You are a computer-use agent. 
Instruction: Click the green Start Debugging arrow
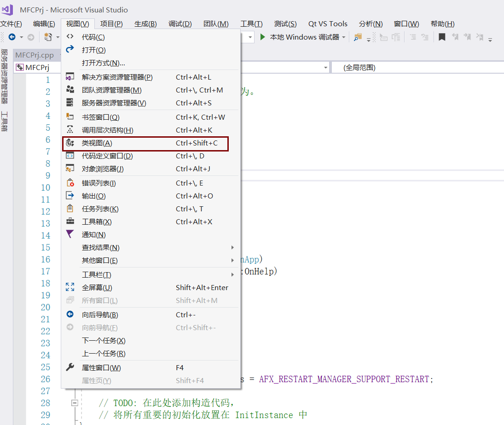(x=262, y=37)
